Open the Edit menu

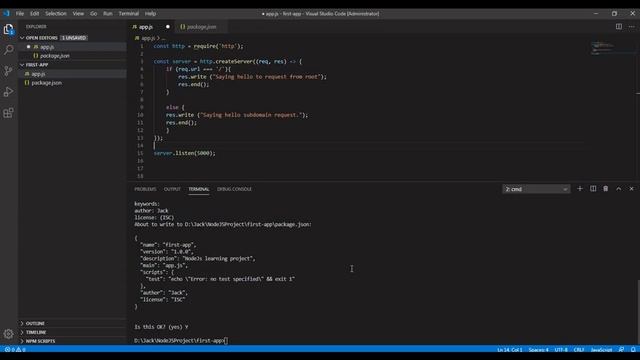[35, 13]
